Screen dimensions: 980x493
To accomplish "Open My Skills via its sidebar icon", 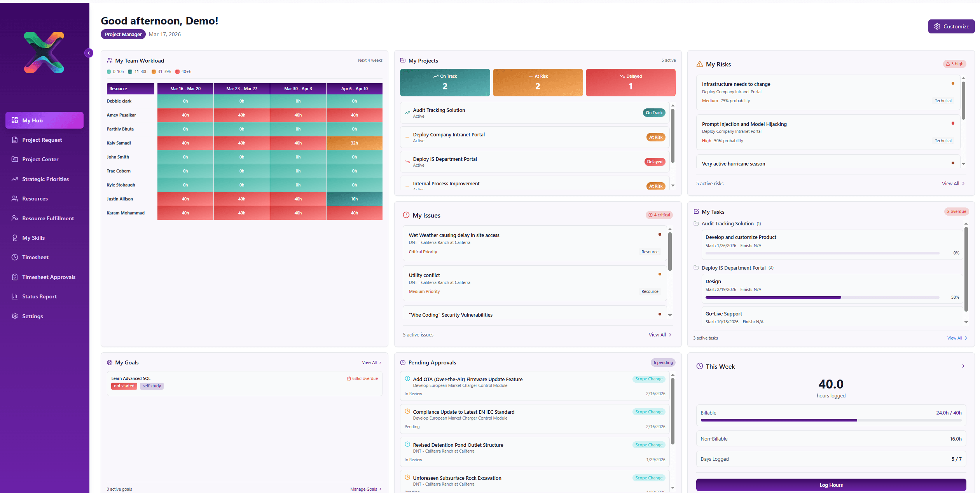I will 14,237.
